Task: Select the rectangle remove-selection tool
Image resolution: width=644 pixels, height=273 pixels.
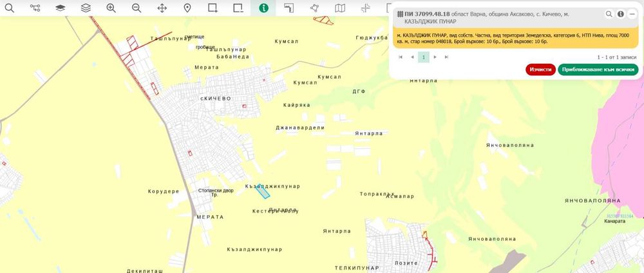Action: [238, 8]
